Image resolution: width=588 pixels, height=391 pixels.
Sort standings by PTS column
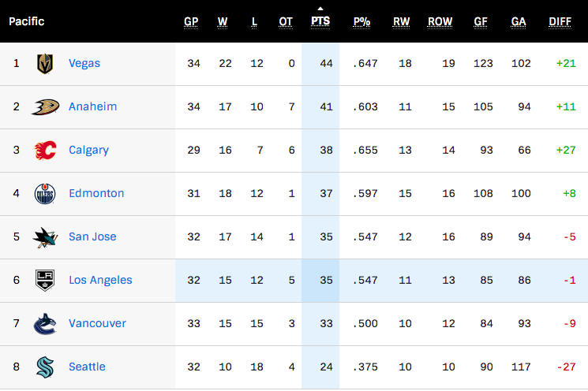point(320,21)
